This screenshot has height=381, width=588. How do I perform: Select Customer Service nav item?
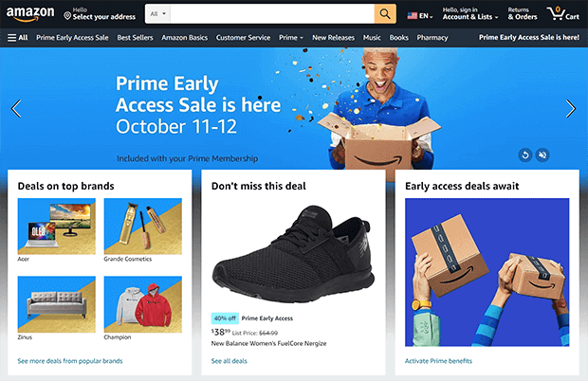pos(243,38)
